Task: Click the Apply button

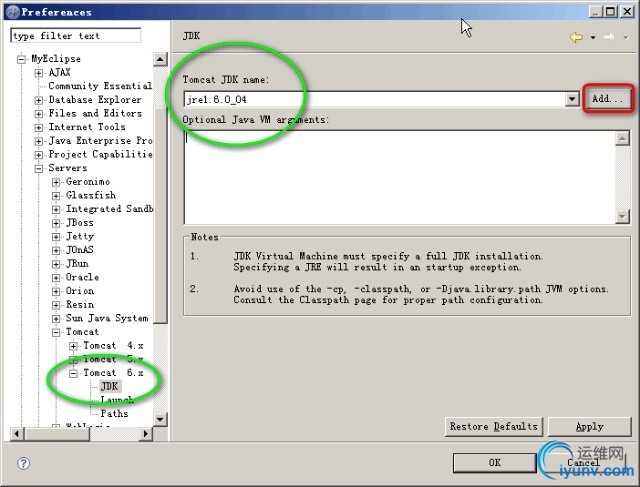Action: coord(589,427)
